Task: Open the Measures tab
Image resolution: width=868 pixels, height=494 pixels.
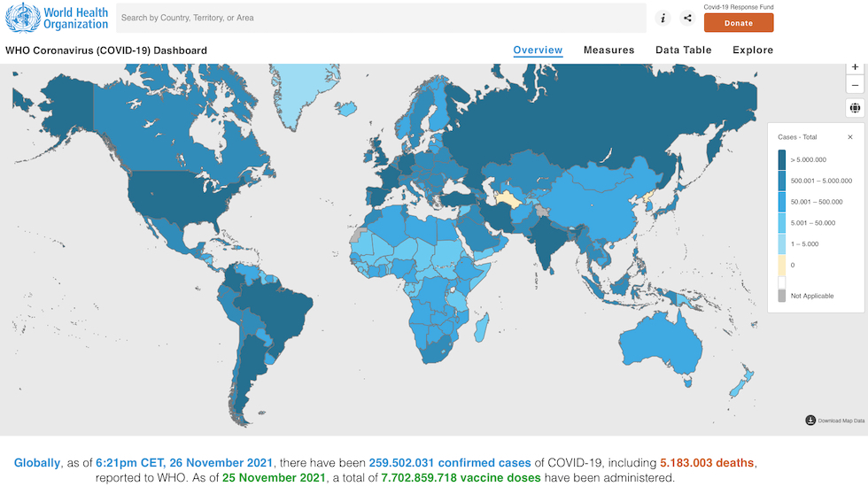Action: tap(609, 50)
